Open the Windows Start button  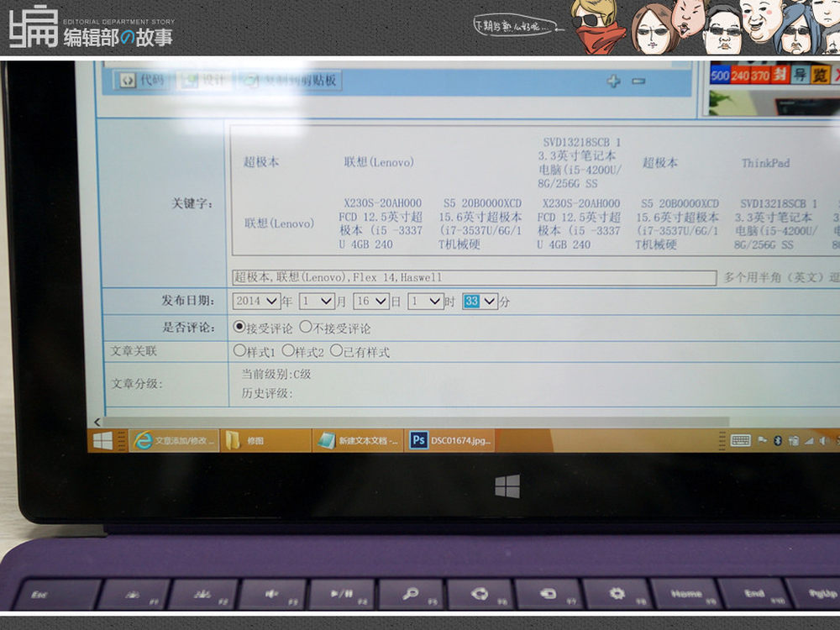(102, 440)
